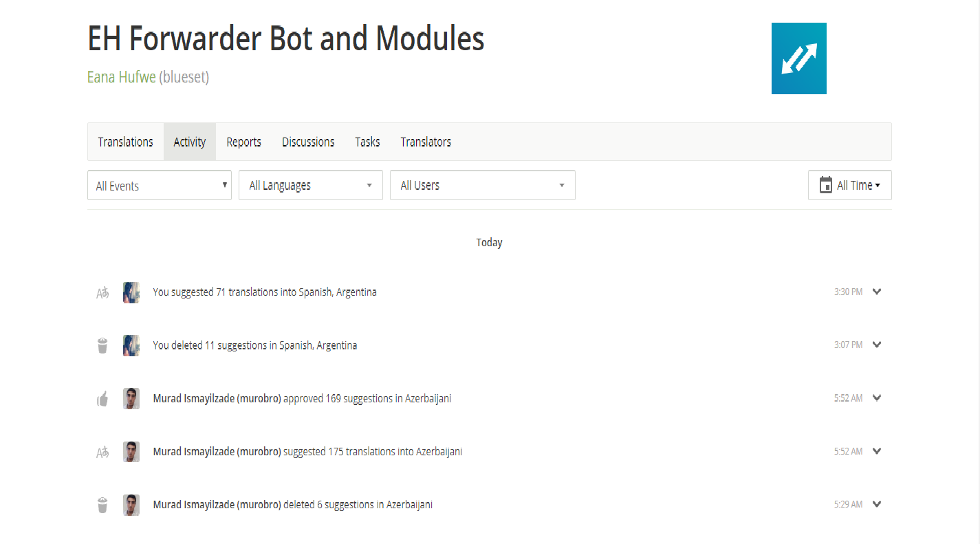Click Murad's avatar in suggested 175 translations row

131,452
